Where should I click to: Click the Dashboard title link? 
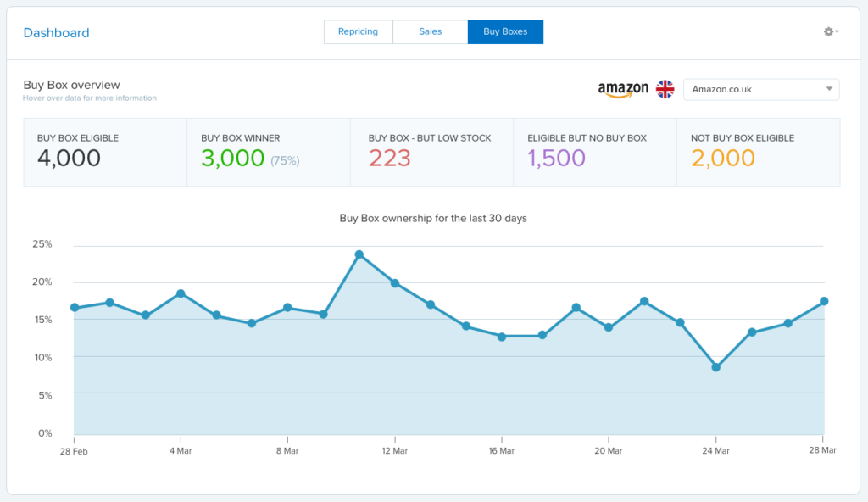pyautogui.click(x=57, y=33)
